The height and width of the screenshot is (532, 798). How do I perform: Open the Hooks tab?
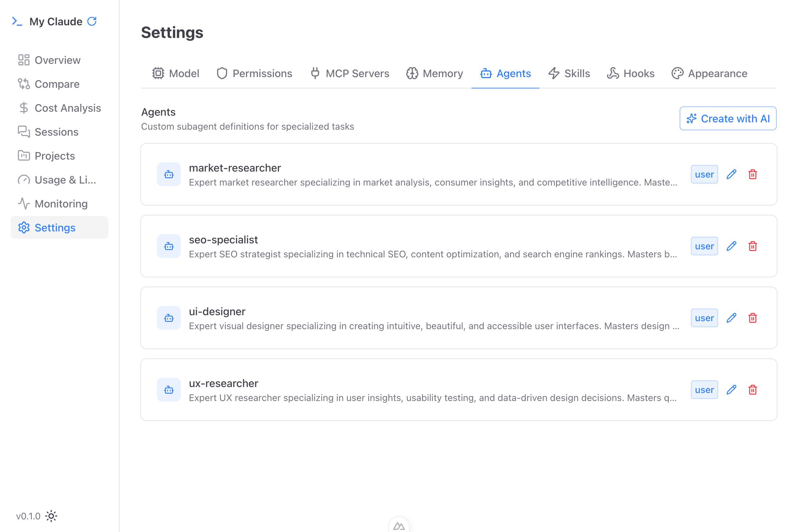pyautogui.click(x=630, y=73)
